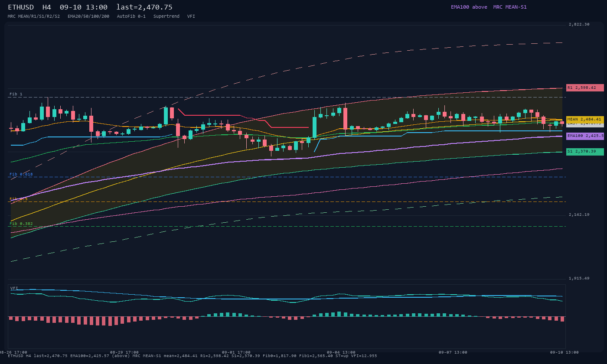Click the 09-10 13:00 timestamp in the title
This screenshot has height=364, width=607.
[84, 7]
